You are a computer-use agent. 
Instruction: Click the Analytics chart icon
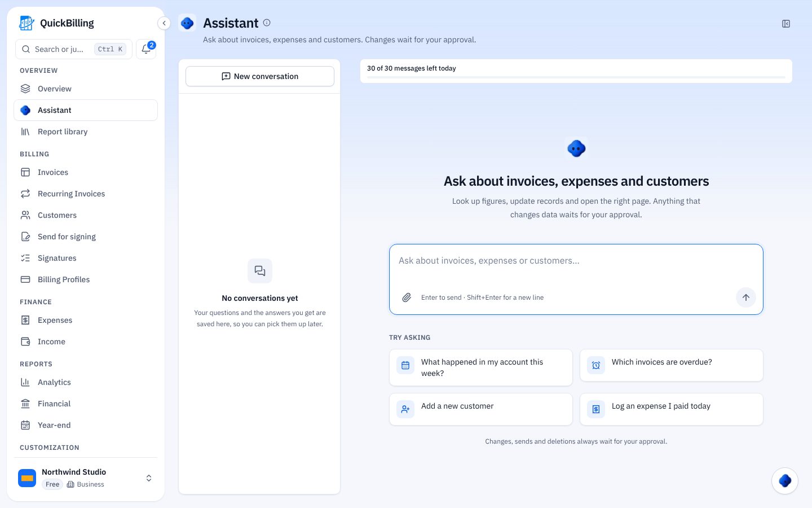[25, 382]
